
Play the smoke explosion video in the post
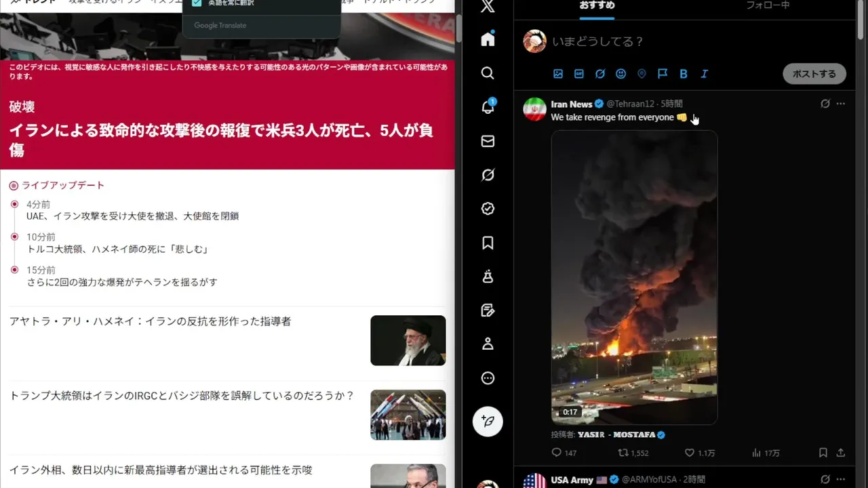point(634,277)
